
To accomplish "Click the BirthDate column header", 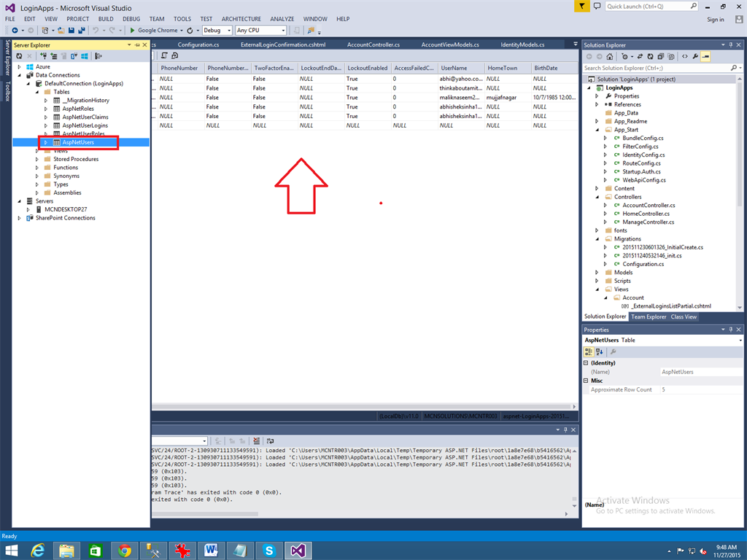I will click(x=554, y=68).
